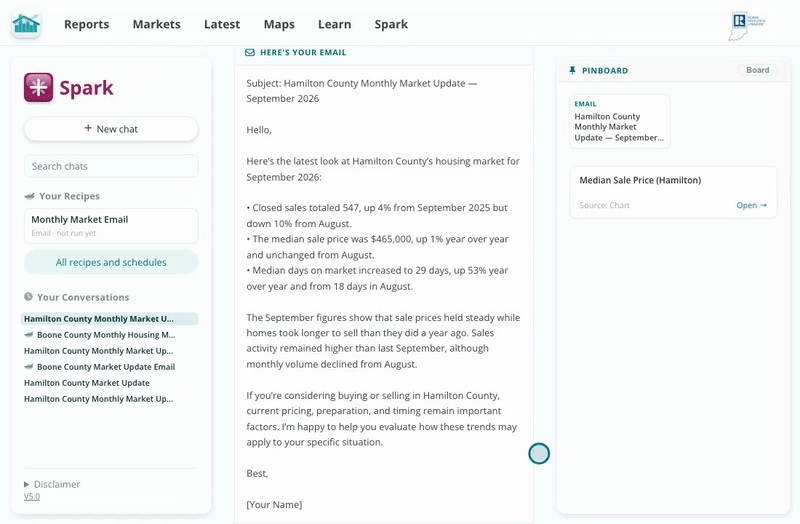This screenshot has width=800, height=524.
Task: Open the pinned Hamilton County email card
Action: click(x=619, y=121)
